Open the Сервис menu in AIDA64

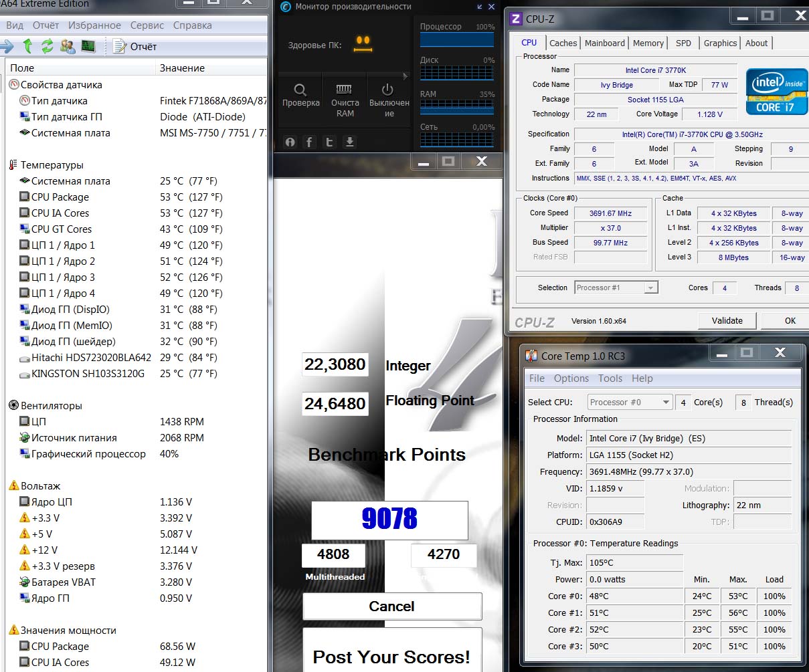pos(147,25)
